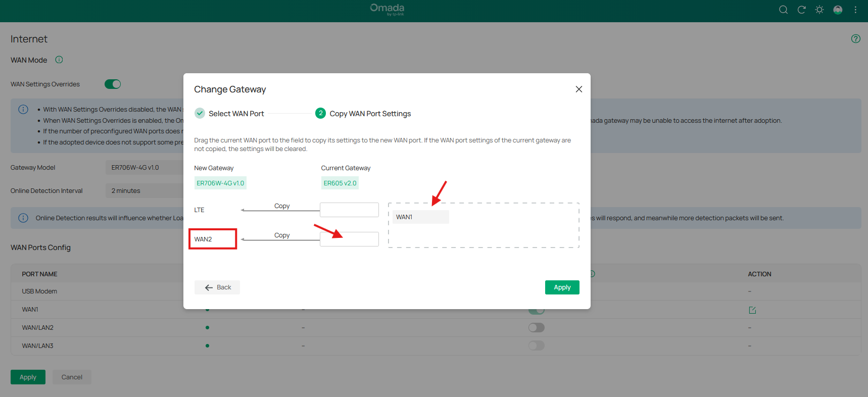Click the info icon beside Online Detection note
The height and width of the screenshot is (397, 868).
pos(23,218)
